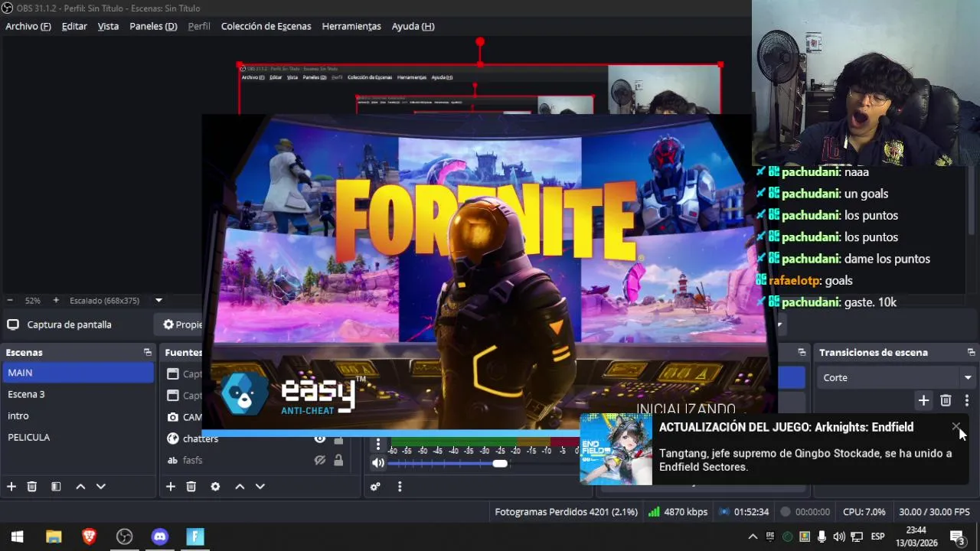Open Colección de Escenas menu
Viewport: 980px width, 551px height.
tap(266, 26)
